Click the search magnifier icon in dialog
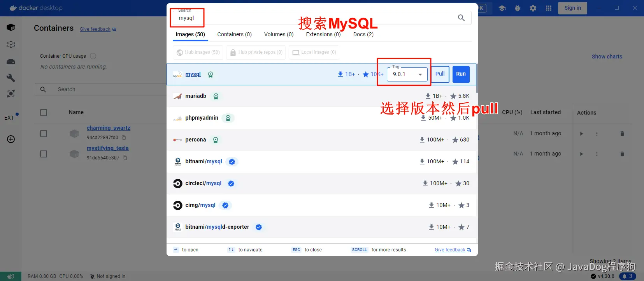 [461, 18]
